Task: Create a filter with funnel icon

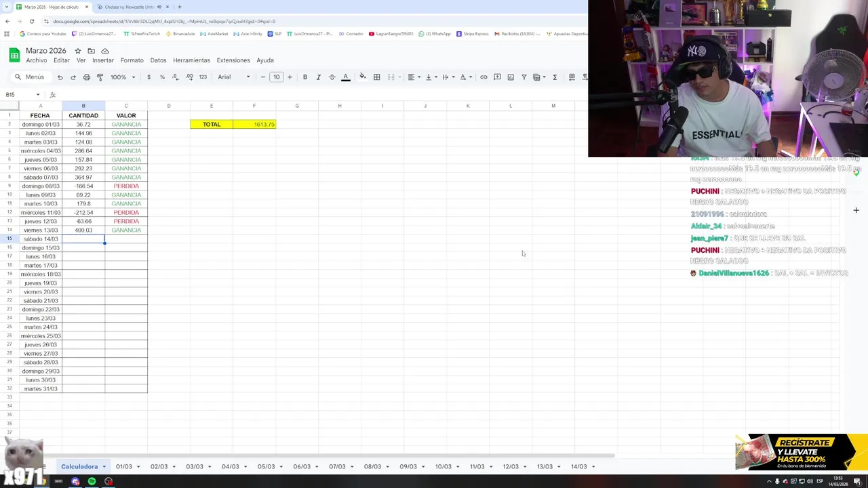Action: click(524, 77)
